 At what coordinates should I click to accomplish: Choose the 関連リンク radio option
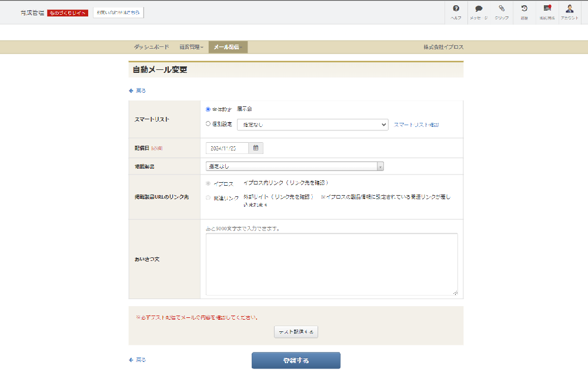click(208, 198)
